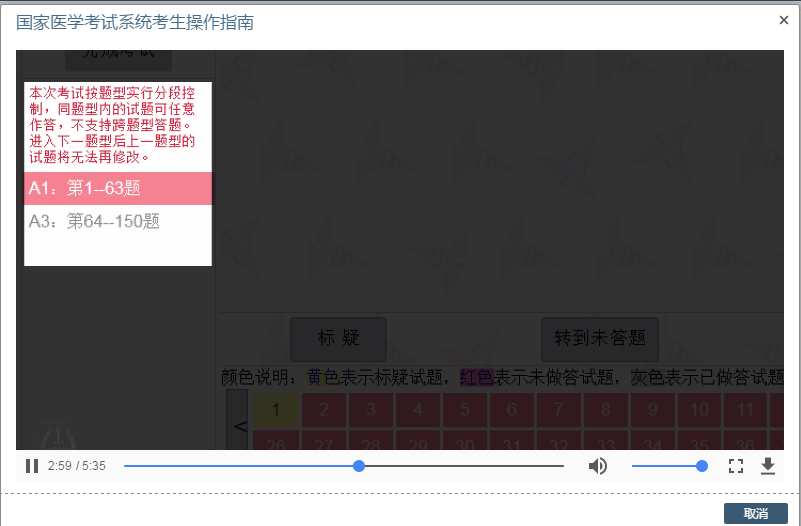
Task: Click the previous page arrow in question grid
Action: point(238,424)
